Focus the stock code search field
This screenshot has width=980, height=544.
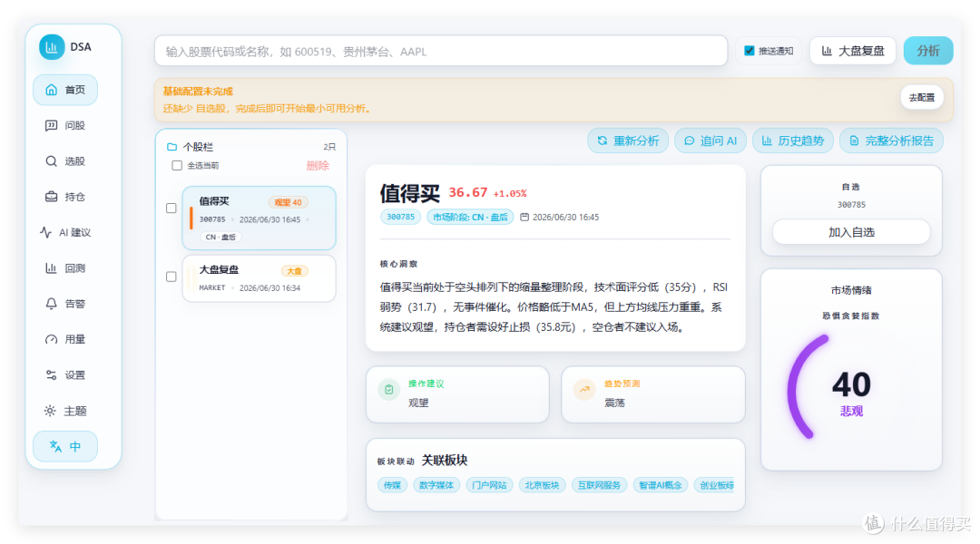441,51
